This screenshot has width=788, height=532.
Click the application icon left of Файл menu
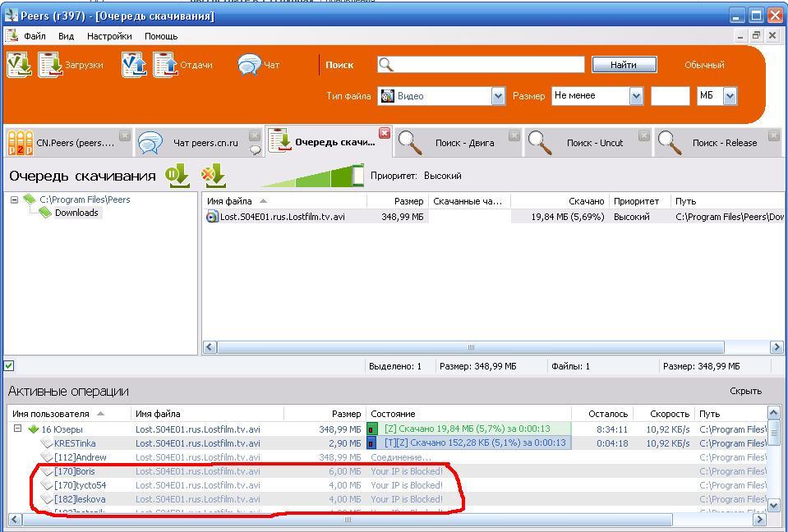click(x=12, y=36)
